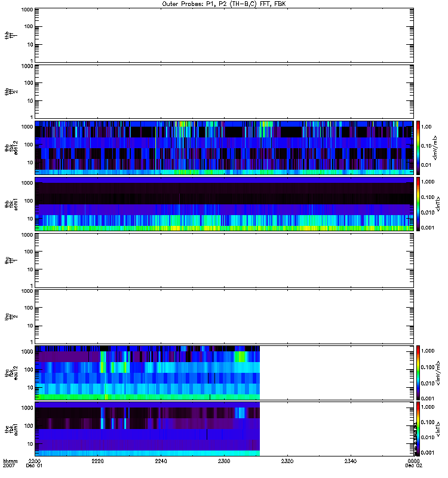
Task: Click the 'thb fff 1' y-axis label
Action: [x=11, y=35]
